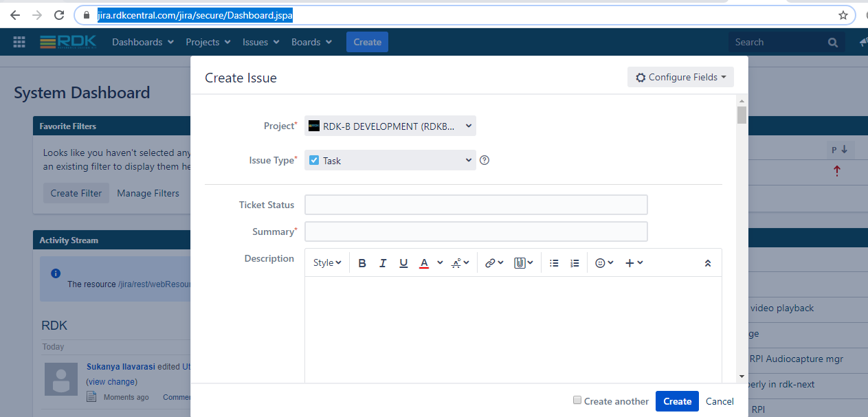
Task: Apply bold formatting in Description
Action: tap(362, 263)
